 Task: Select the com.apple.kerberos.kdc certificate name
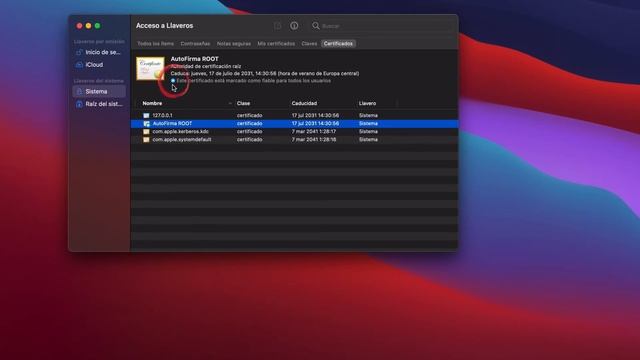pos(180,131)
